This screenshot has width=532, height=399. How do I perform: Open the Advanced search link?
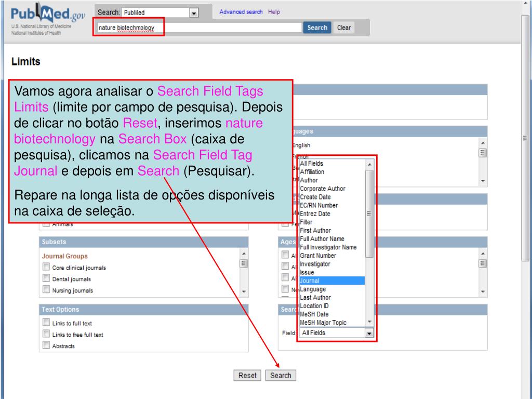point(241,11)
